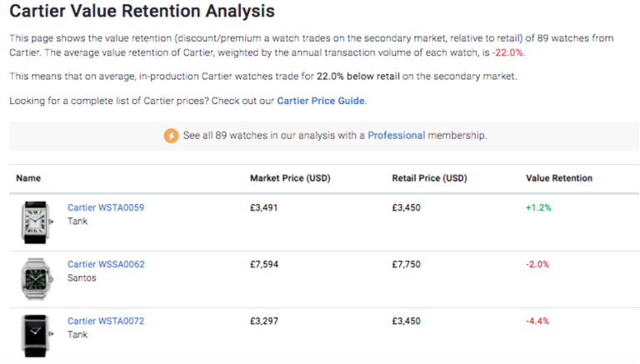
Task: Open the Cartier WSTA0059 watch link
Action: point(106,207)
